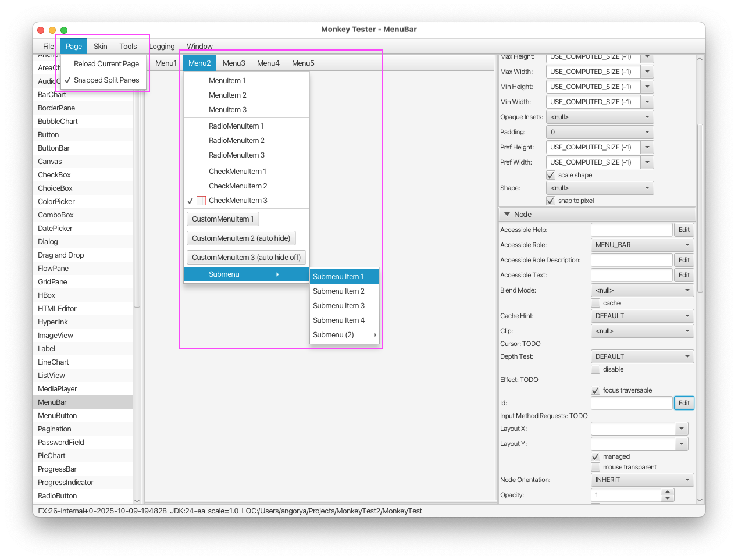Uncheck the focus traversable checkbox
The height and width of the screenshot is (560, 738).
click(x=596, y=390)
